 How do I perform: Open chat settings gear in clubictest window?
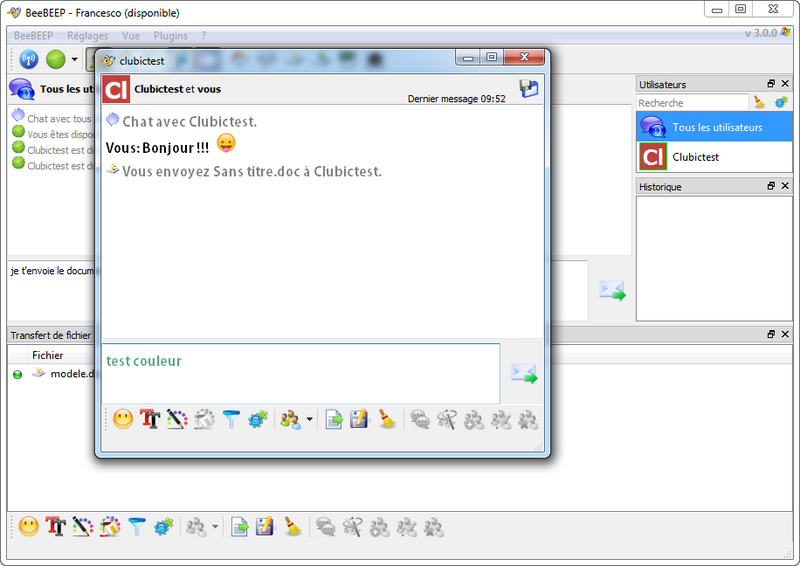(258, 420)
